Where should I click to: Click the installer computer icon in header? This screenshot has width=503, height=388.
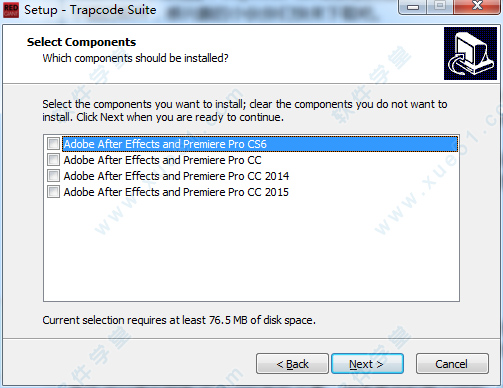click(470, 54)
